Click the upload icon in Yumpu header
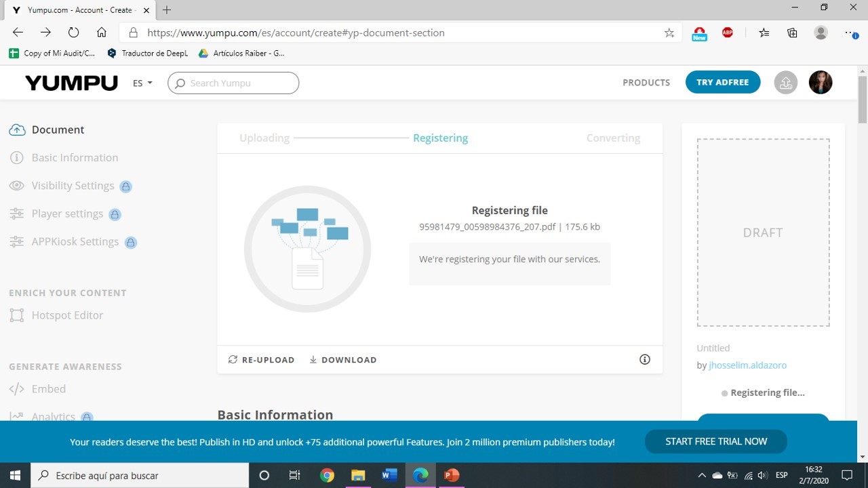Image resolution: width=868 pixels, height=488 pixels. click(x=786, y=83)
